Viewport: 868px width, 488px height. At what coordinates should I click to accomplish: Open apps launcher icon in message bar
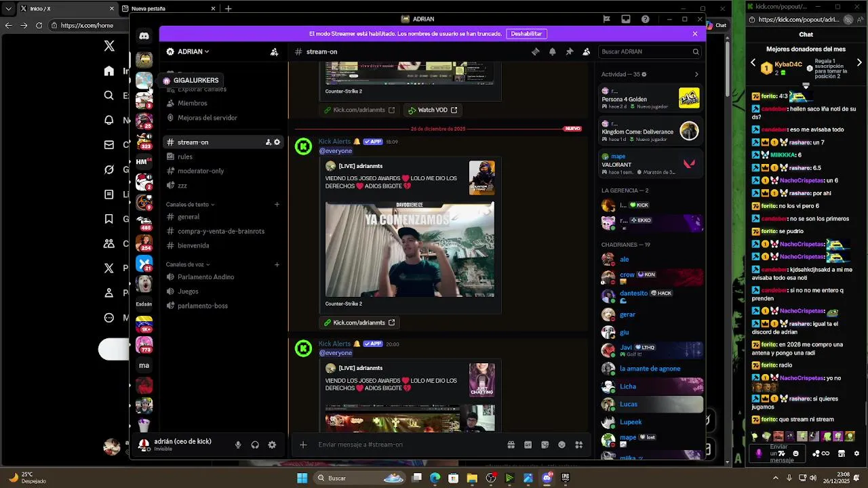click(578, 445)
